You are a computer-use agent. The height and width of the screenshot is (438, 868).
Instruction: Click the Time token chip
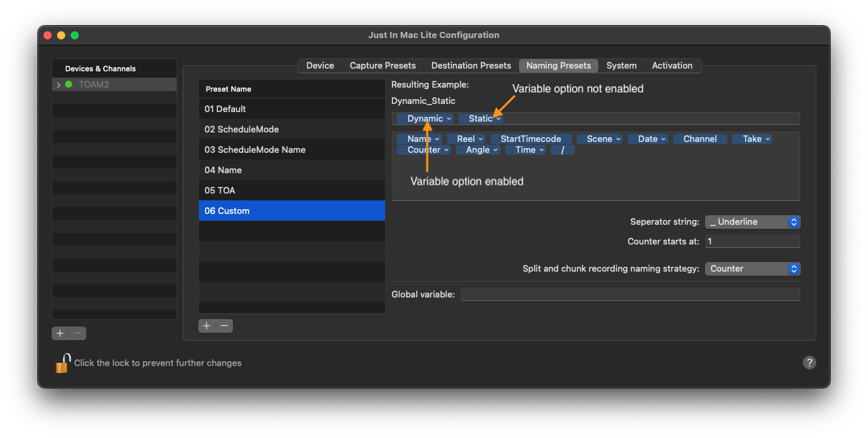[526, 150]
